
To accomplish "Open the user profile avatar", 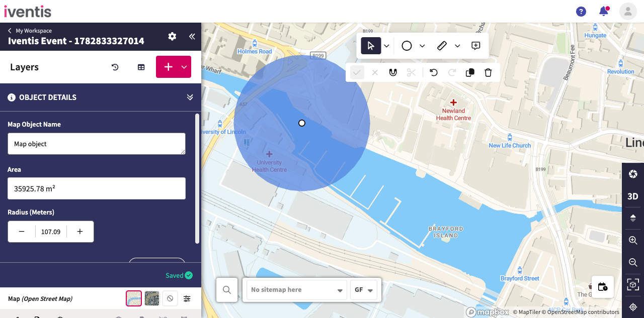I will [628, 11].
